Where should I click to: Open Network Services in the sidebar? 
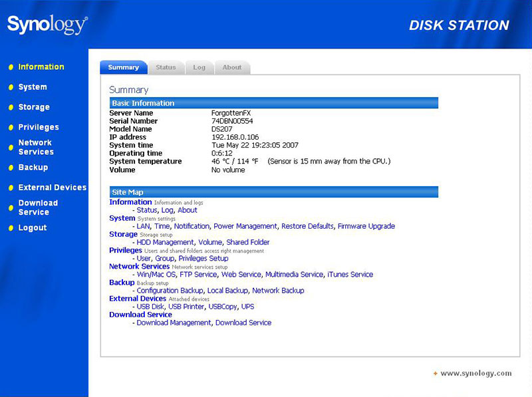point(36,147)
